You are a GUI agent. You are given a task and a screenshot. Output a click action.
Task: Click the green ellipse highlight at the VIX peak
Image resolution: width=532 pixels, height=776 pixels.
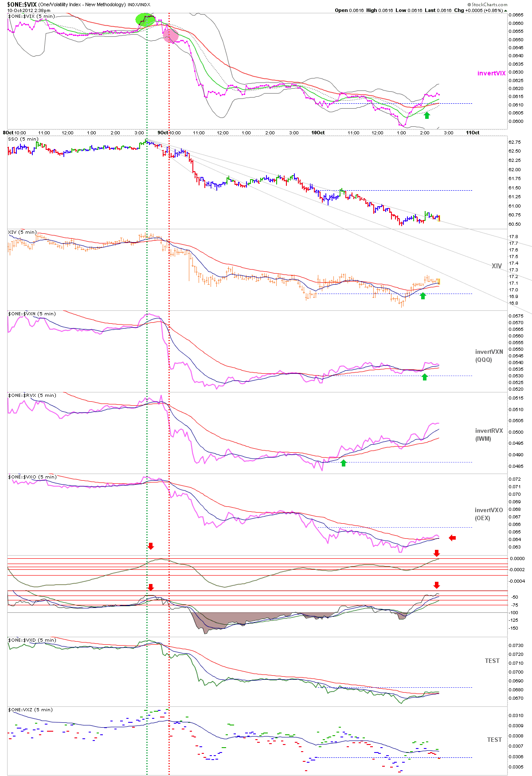145,19
